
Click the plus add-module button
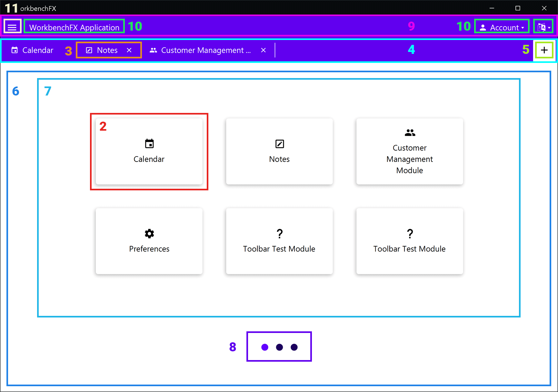[x=544, y=50]
